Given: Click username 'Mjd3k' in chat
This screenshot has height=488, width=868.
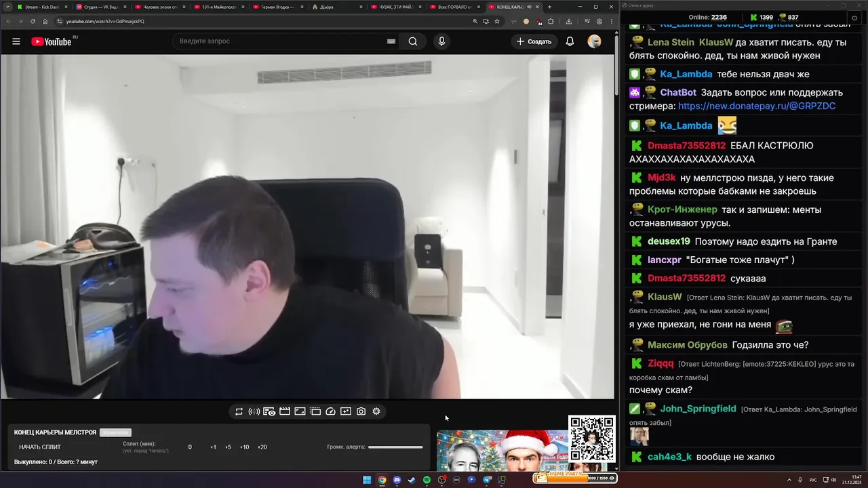Looking at the screenshot, I should (x=662, y=178).
